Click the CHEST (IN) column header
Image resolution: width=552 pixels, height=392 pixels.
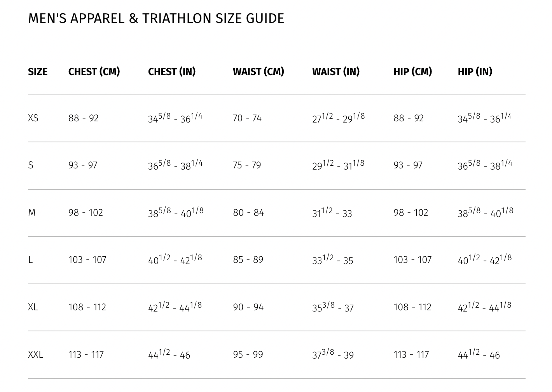[x=172, y=72]
